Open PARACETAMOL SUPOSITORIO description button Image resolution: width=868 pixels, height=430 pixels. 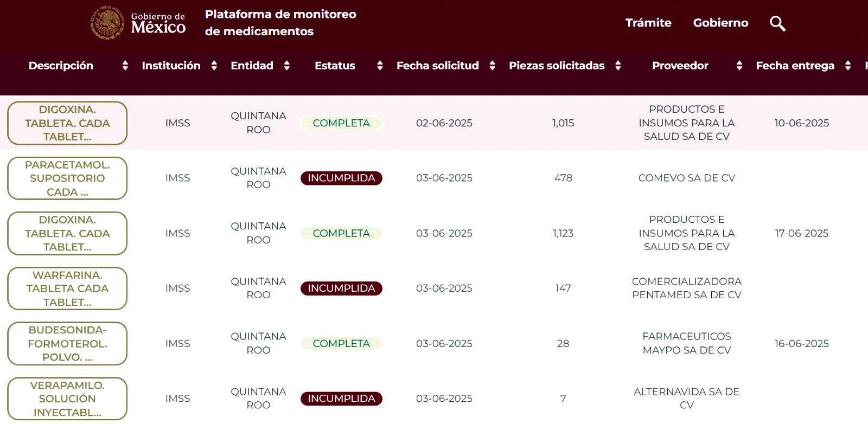67,178
